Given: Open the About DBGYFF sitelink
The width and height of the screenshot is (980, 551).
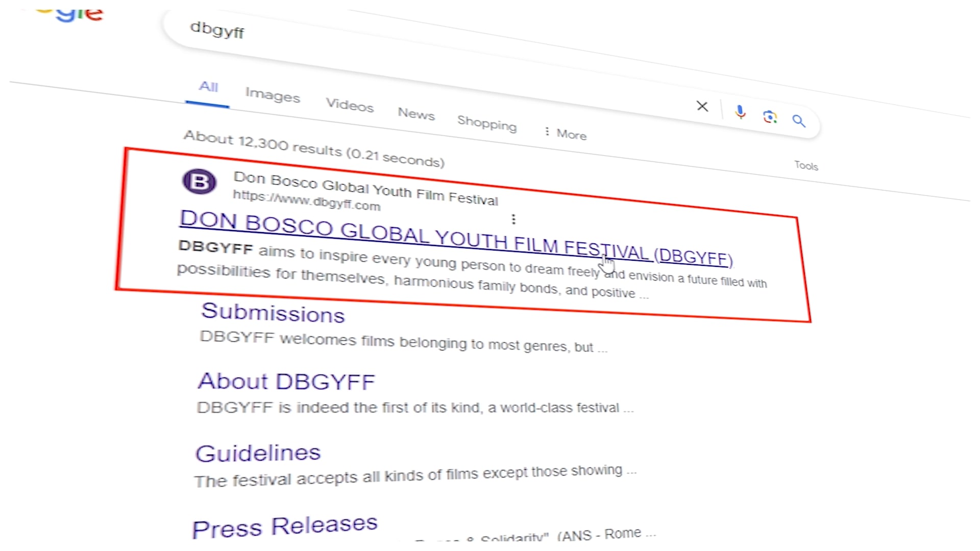Looking at the screenshot, I should (286, 382).
